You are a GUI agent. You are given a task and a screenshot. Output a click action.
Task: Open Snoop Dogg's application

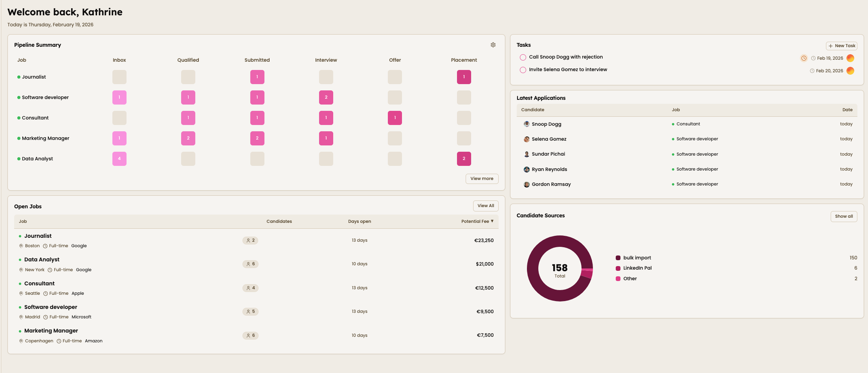(687, 124)
